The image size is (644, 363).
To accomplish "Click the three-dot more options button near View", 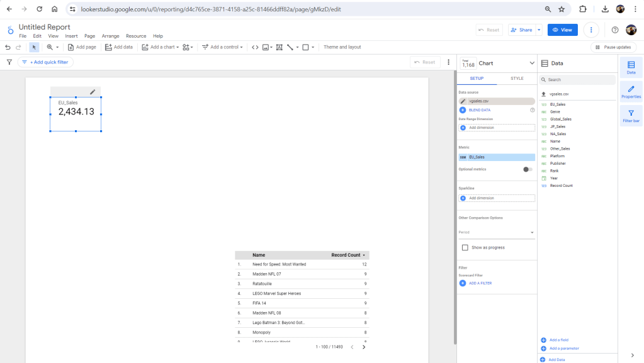I will coord(590,30).
